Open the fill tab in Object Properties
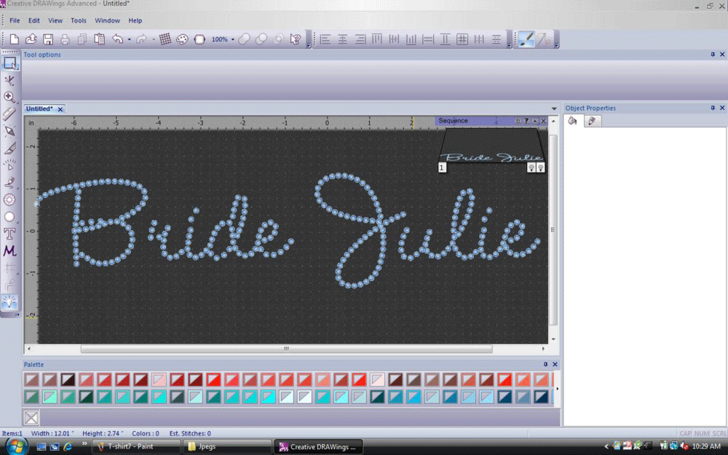The image size is (728, 455). [x=573, y=121]
